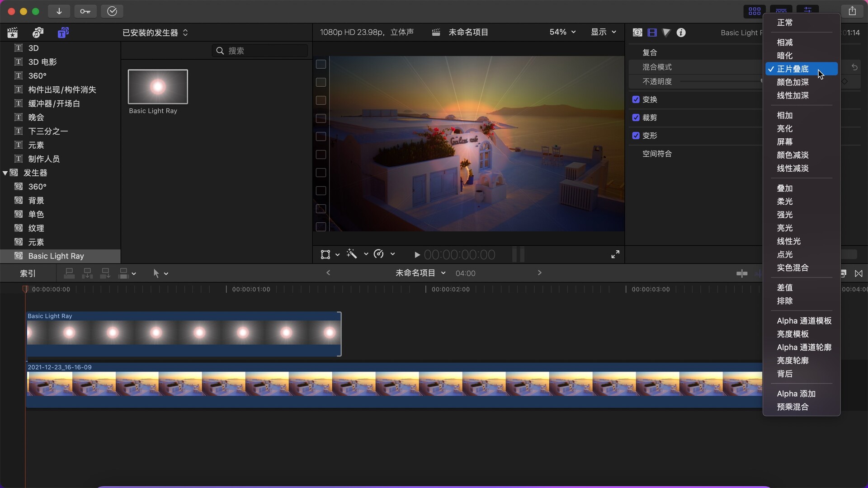Play the viewer with play button
Screen dimensions: 868x488
[x=417, y=255]
